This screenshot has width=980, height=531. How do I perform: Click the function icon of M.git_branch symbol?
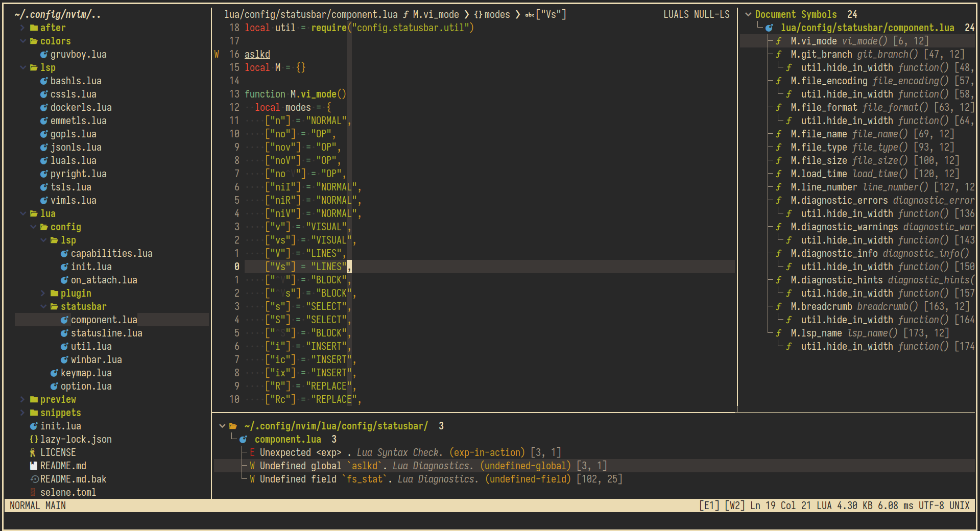pyautogui.click(x=779, y=54)
